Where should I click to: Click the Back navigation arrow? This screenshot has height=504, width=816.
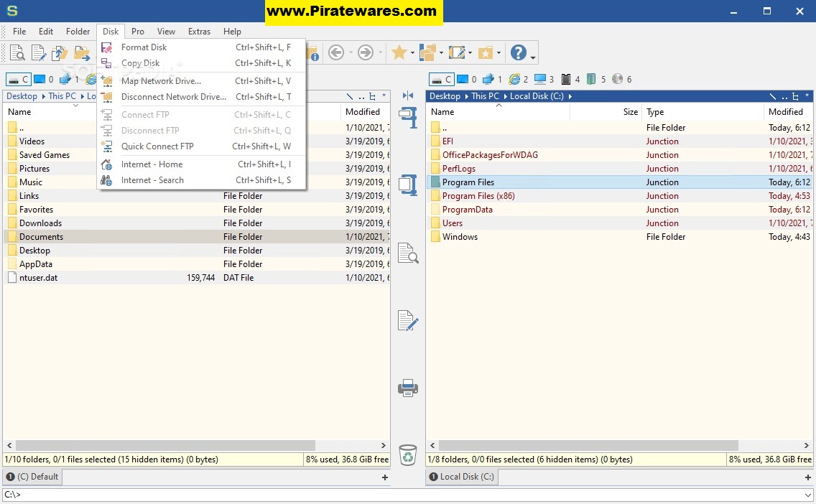[336, 52]
